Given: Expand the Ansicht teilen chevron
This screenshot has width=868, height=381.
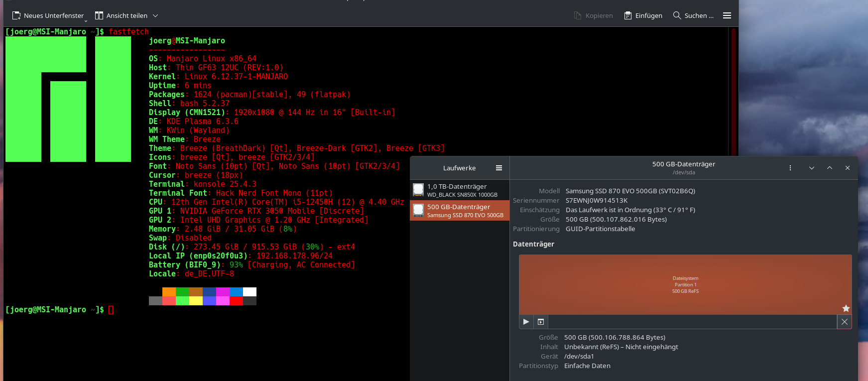Looking at the screenshot, I should pos(155,15).
